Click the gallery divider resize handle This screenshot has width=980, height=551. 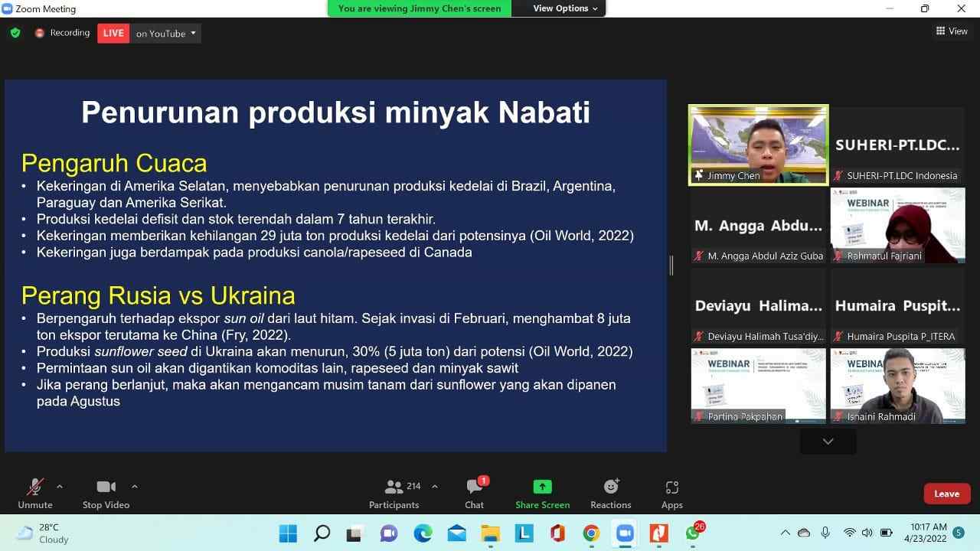tap(671, 265)
